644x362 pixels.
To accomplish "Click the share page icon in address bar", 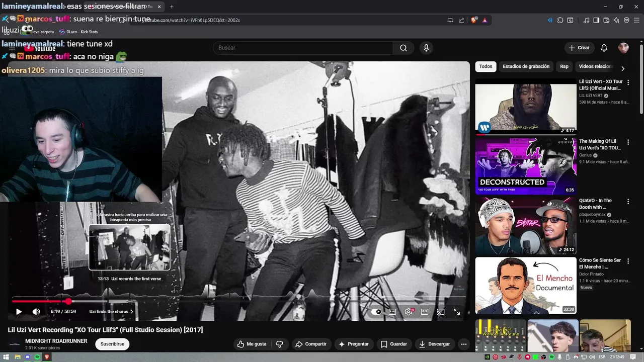I will (x=461, y=20).
